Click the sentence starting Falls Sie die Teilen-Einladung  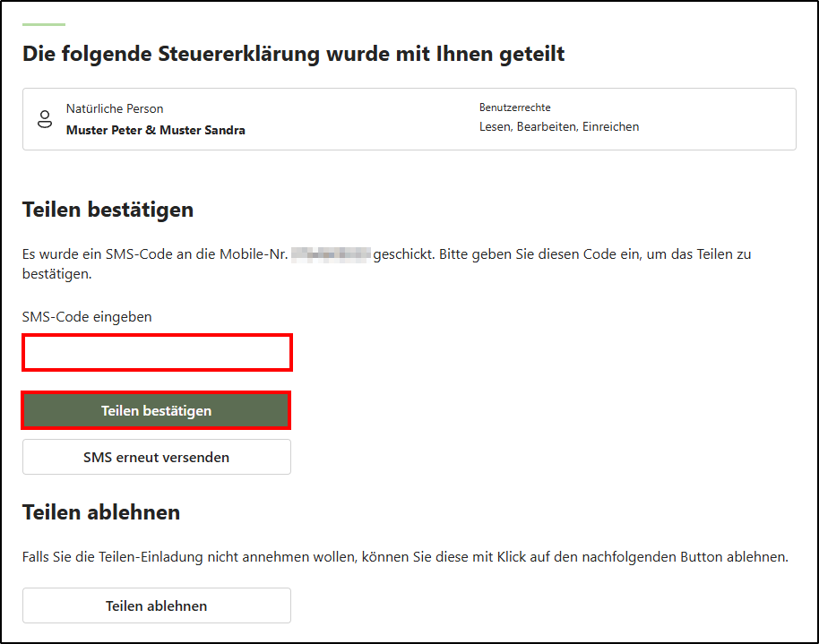pos(403,557)
